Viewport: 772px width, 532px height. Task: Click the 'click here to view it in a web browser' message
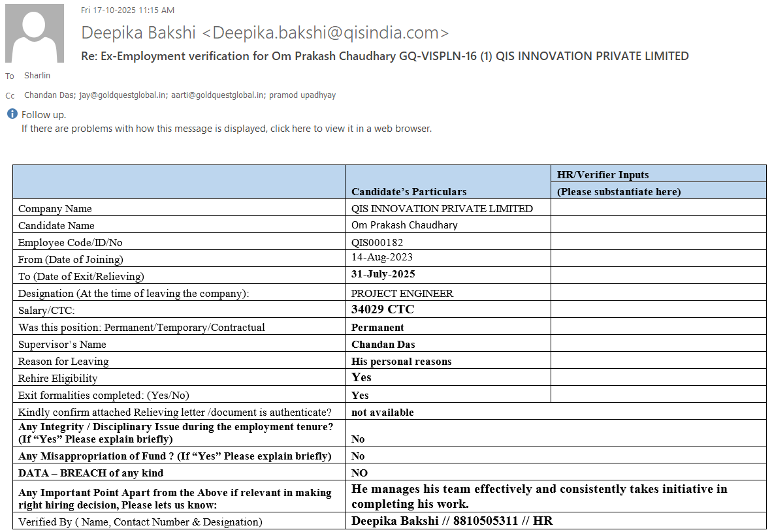[227, 129]
